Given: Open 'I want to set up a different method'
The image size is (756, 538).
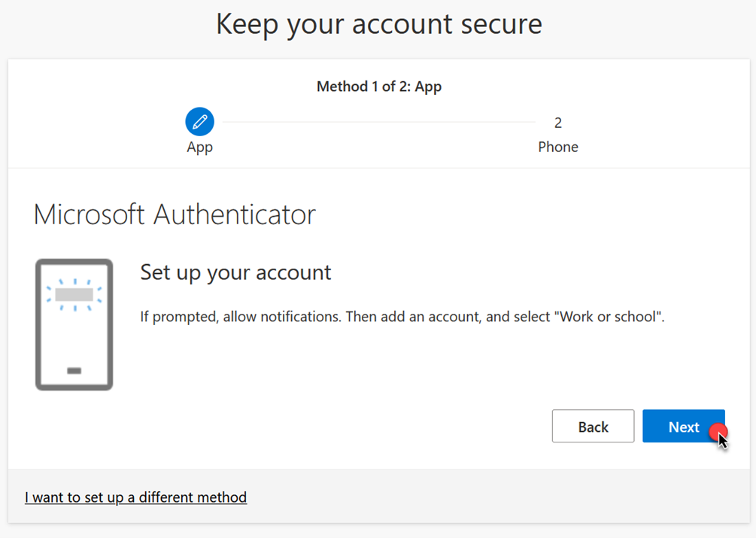Looking at the screenshot, I should pos(135,497).
